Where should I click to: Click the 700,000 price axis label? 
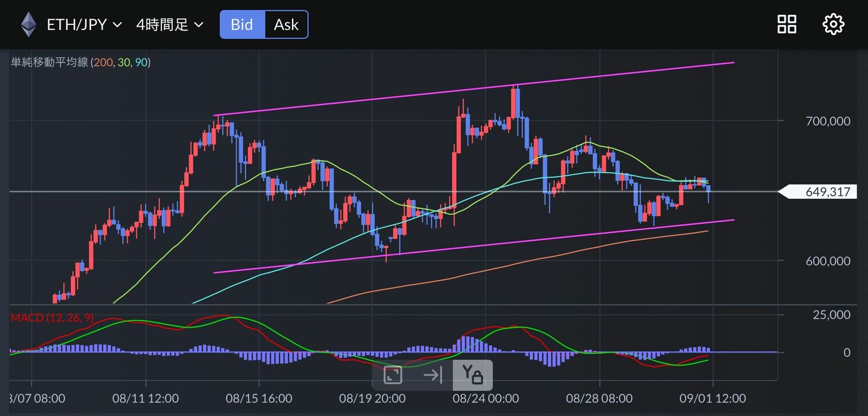click(x=827, y=121)
